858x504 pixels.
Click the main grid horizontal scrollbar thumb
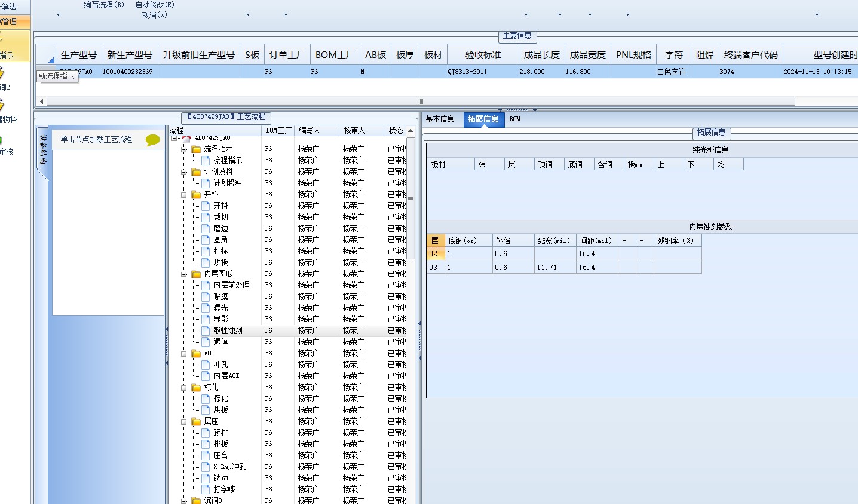click(x=421, y=102)
